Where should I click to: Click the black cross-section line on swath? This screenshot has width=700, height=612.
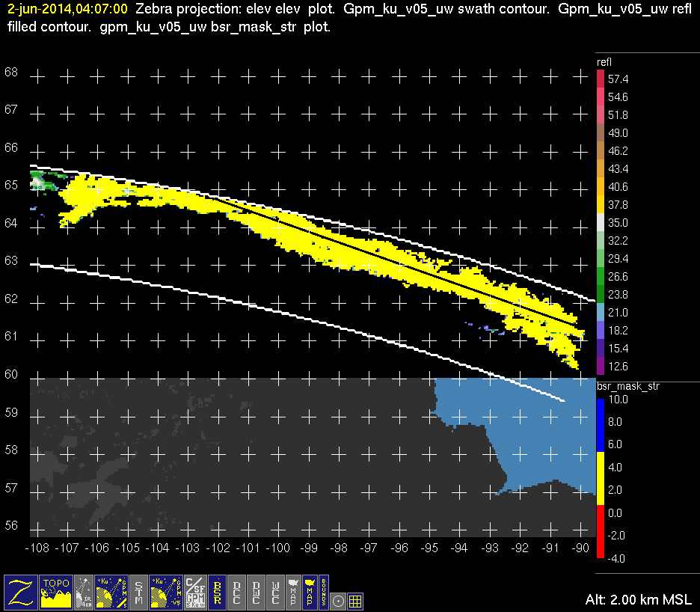[x=395, y=261]
